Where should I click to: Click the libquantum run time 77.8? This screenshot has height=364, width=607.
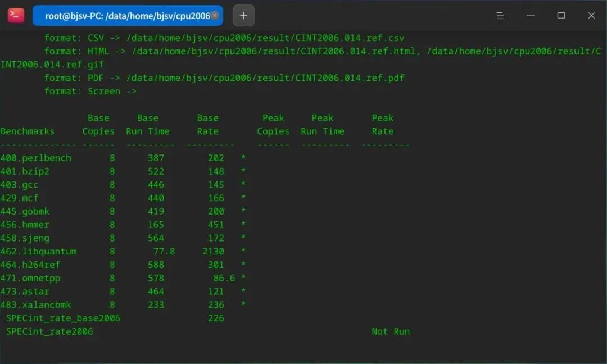(x=164, y=252)
